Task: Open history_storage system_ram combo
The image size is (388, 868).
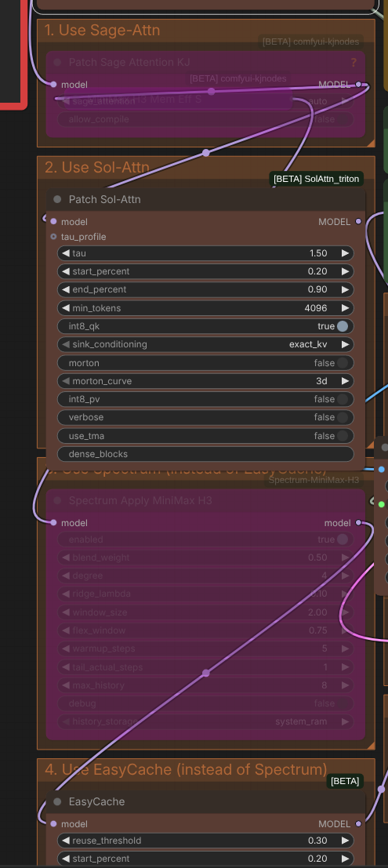Action: tap(205, 721)
